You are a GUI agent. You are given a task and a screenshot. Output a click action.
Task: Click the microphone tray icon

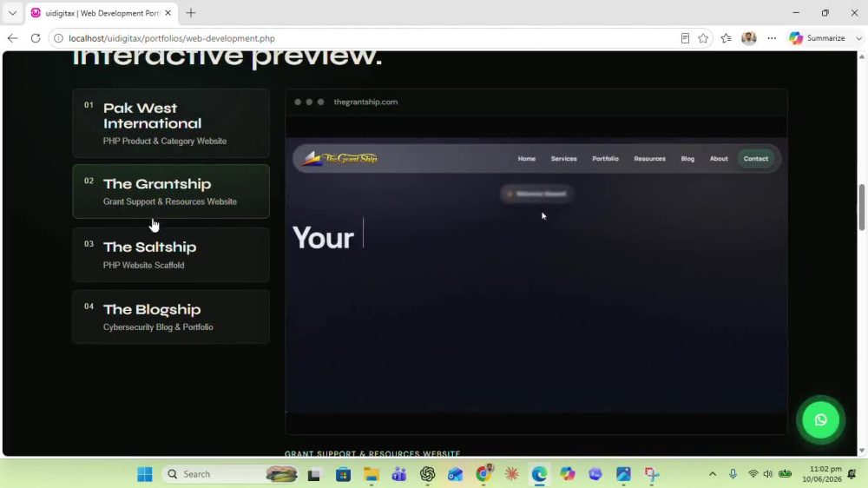click(x=733, y=474)
